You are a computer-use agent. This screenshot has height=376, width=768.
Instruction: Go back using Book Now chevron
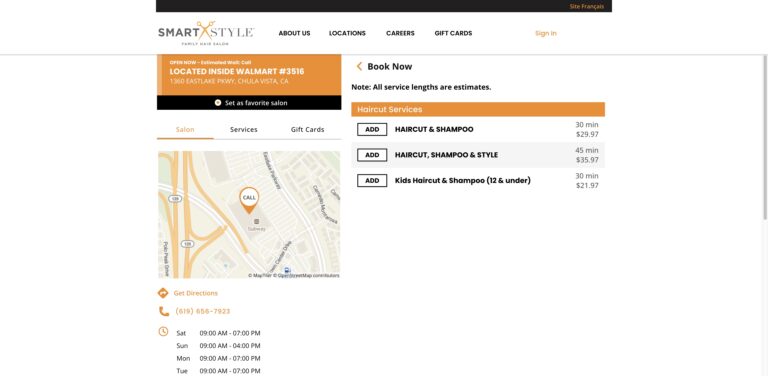click(x=359, y=67)
